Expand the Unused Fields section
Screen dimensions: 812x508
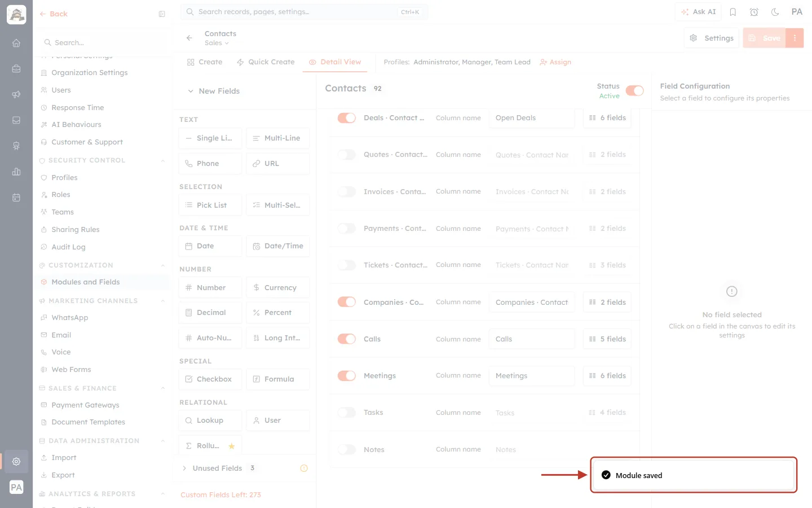coord(184,468)
